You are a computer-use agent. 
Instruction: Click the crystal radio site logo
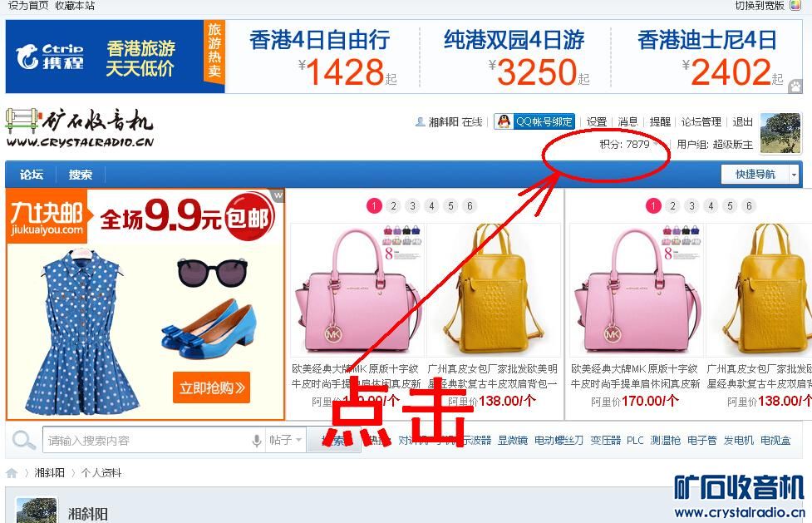coord(80,128)
